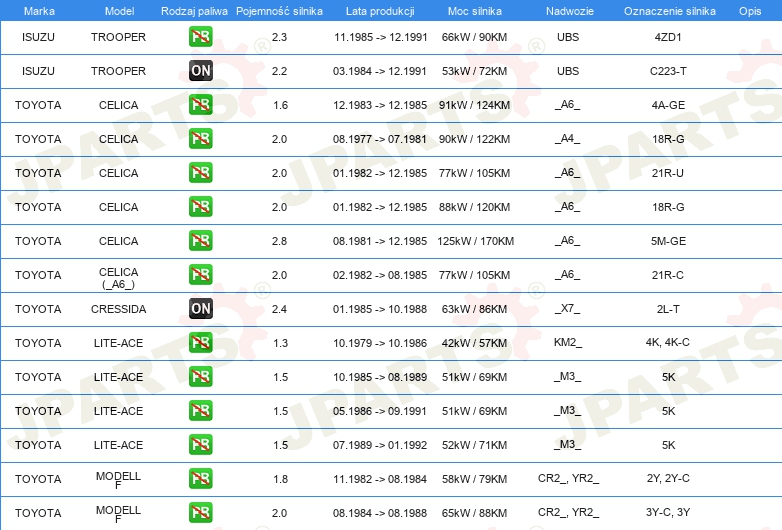
Task: Select engine code 21R-U
Action: [x=668, y=173]
